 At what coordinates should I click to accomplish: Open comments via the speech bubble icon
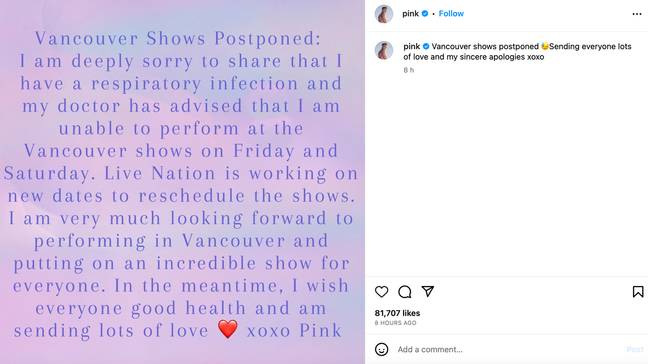pos(405,292)
